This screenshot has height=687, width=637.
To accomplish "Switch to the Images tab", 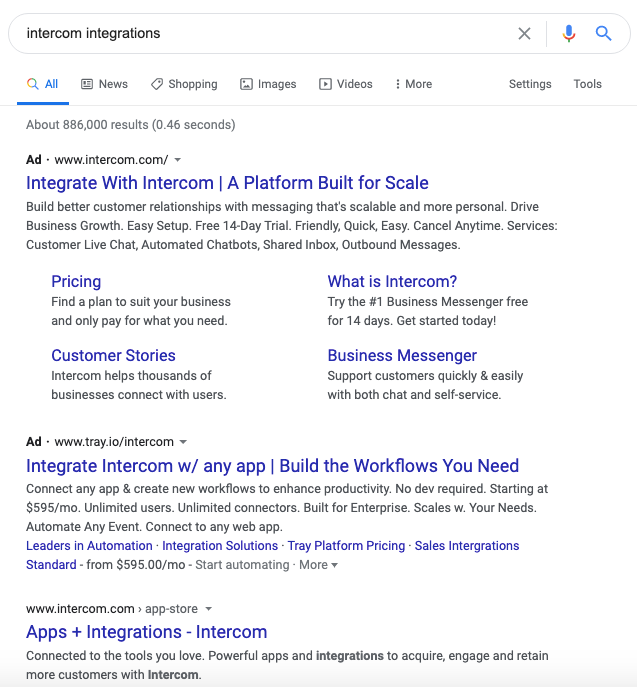I will 268,84.
